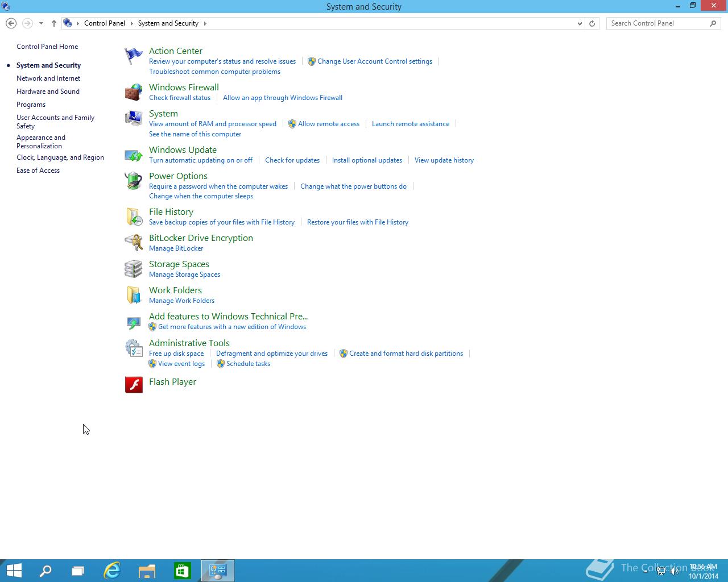Click Create and format hard disk partitions
Screen dimensions: 728x582
[x=406, y=354]
